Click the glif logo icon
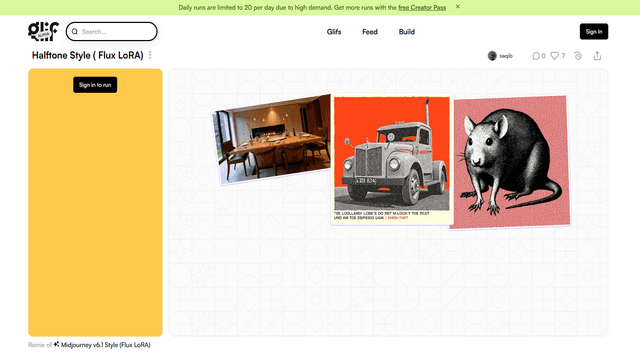Image resolution: width=640 pixels, height=360 pixels. [43, 31]
